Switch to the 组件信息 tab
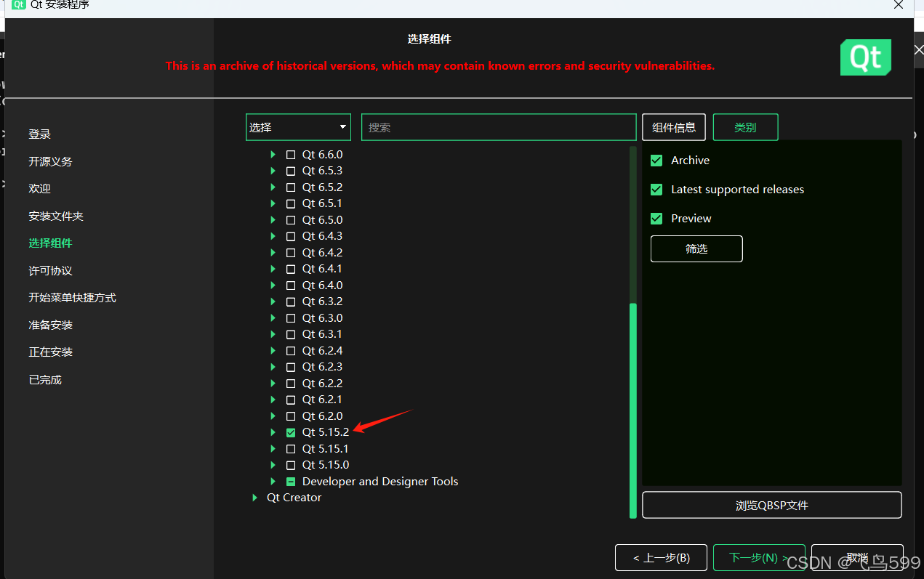 pyautogui.click(x=674, y=127)
